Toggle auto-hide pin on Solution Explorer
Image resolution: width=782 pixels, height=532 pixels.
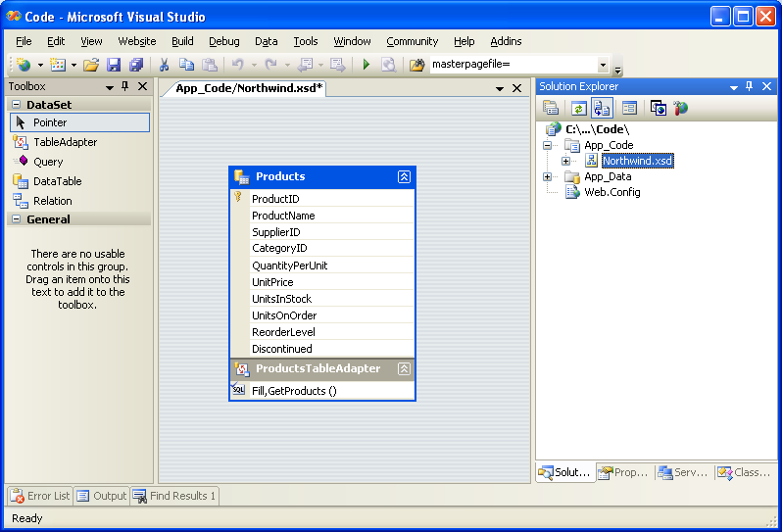[x=750, y=86]
